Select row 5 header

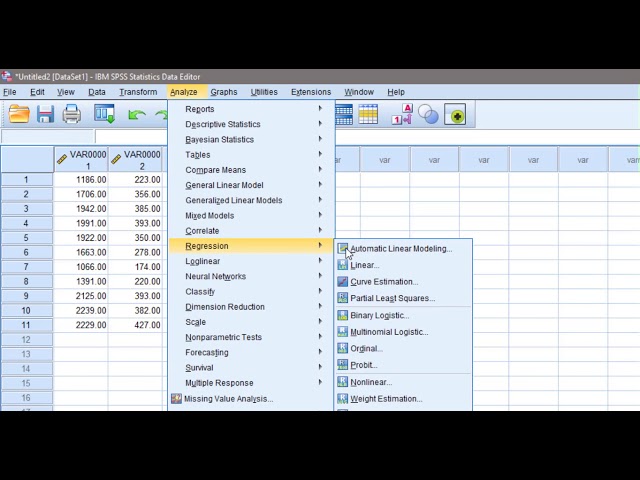tap(27, 238)
